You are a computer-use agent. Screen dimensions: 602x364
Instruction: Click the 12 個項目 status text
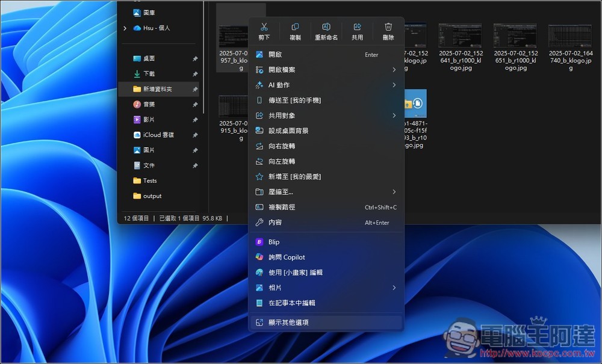point(136,218)
